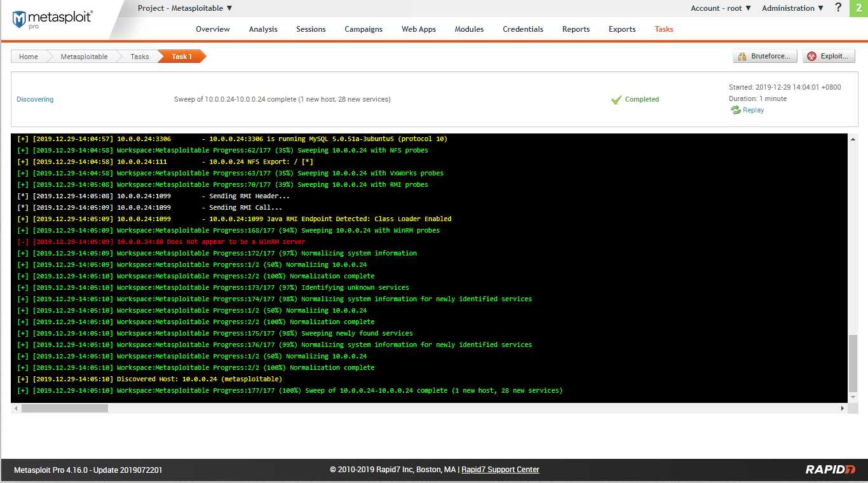Click the 'Sweeping 10.0.0.24 with NFS probes' line
Viewport: 868px width, 483px height.
223,151
